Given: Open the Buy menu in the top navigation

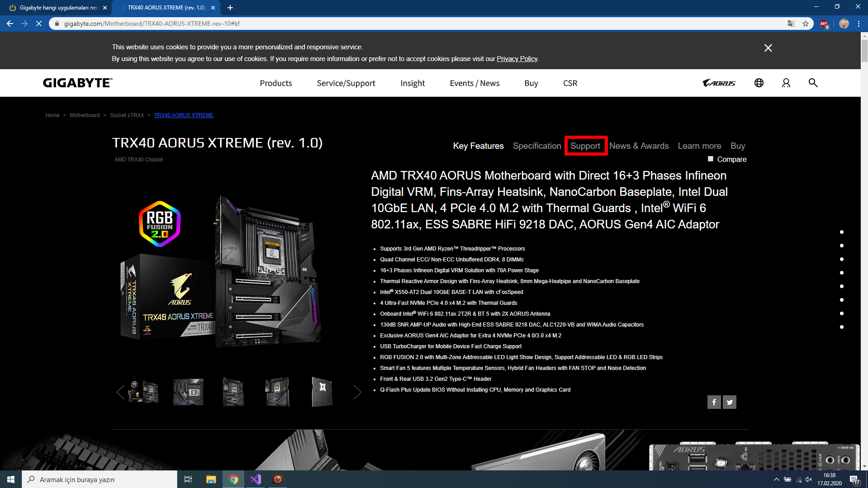Looking at the screenshot, I should point(531,83).
